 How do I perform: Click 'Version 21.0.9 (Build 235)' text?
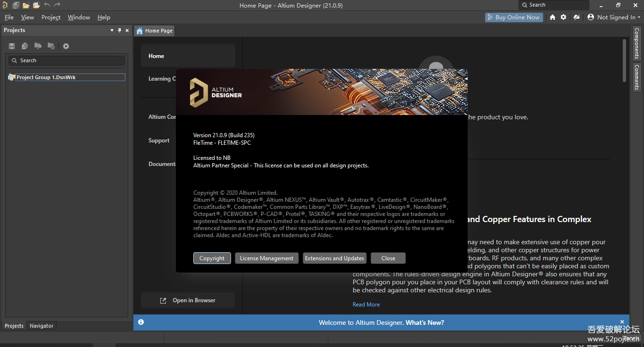click(x=224, y=135)
